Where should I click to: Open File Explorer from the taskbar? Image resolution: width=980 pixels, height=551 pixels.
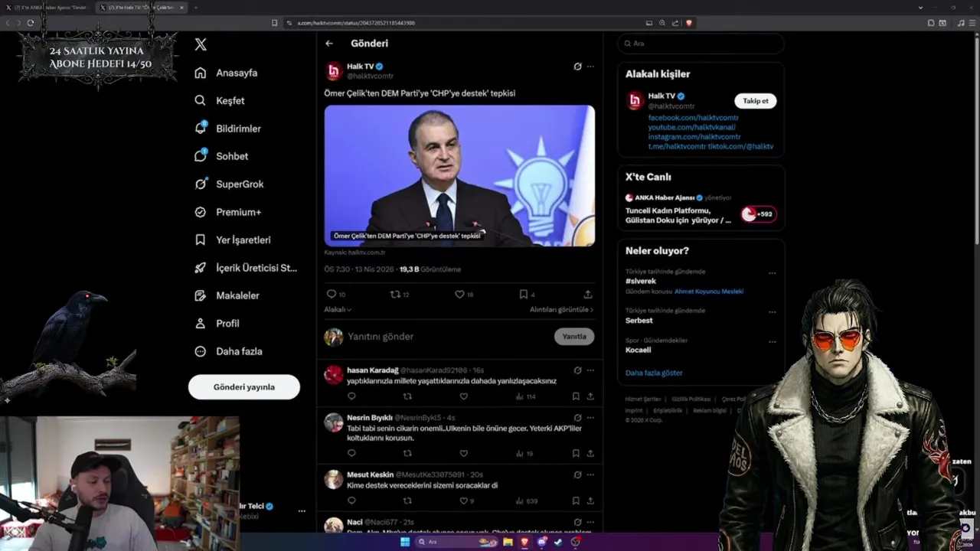click(508, 542)
